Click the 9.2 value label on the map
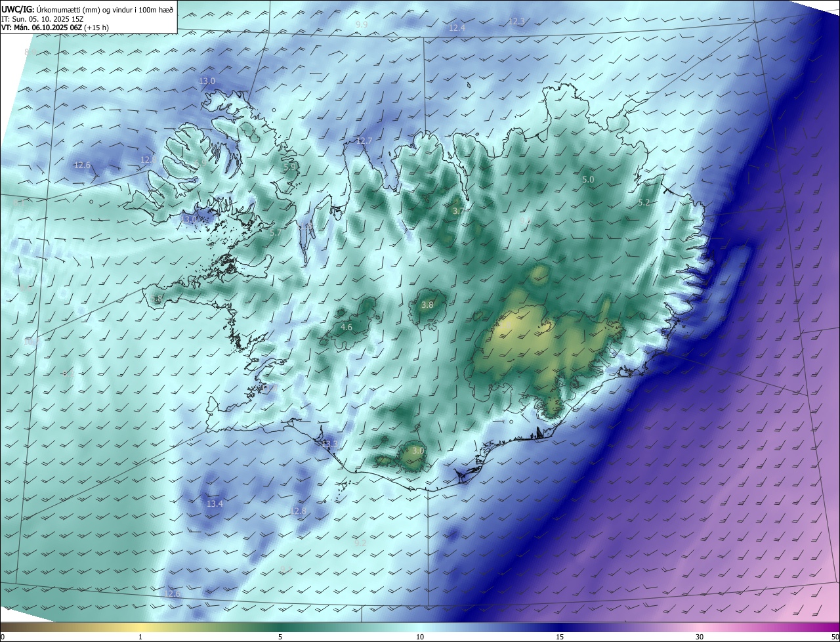The width and height of the screenshot is (840, 642). click(360, 543)
